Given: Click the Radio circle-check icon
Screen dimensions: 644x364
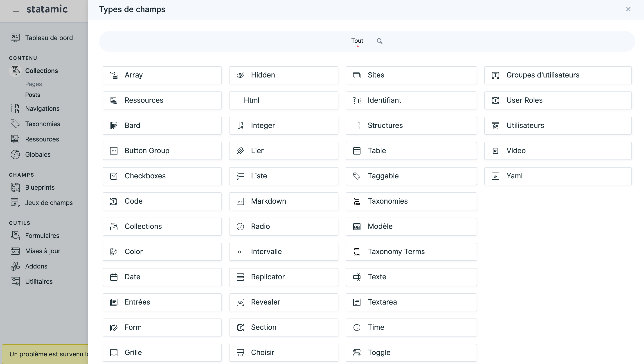Looking at the screenshot, I should point(240,227).
